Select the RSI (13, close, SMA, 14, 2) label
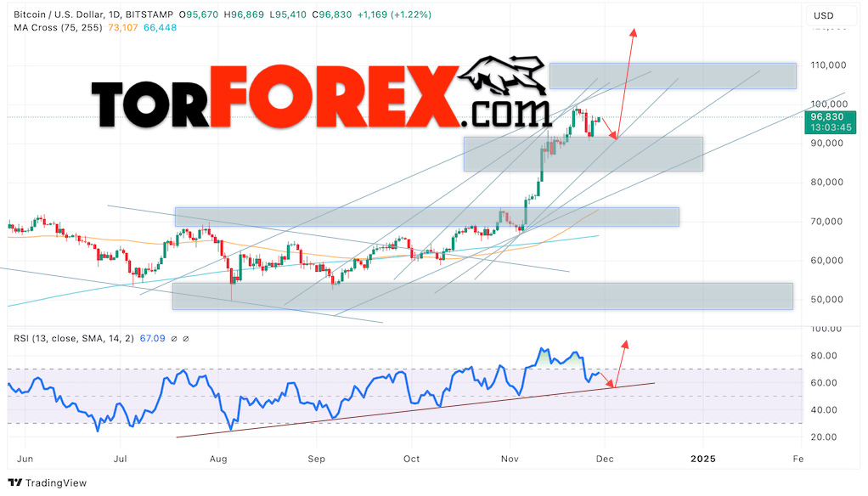868x496 pixels. coord(74,338)
